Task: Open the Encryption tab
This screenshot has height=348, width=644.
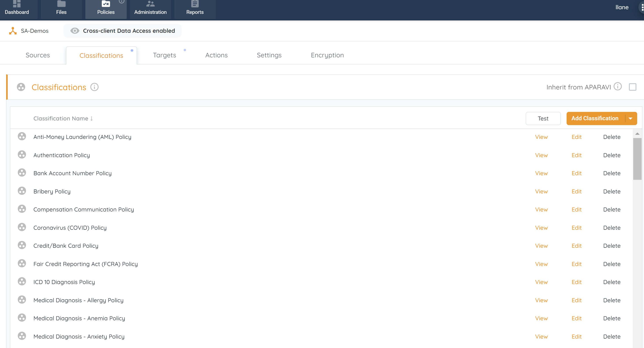Action: (327, 55)
